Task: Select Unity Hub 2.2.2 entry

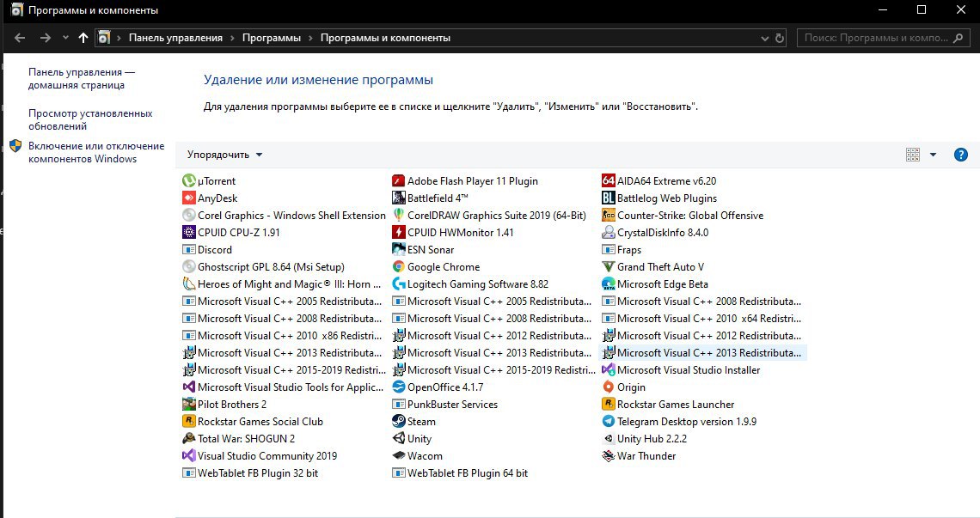Action: click(644, 439)
